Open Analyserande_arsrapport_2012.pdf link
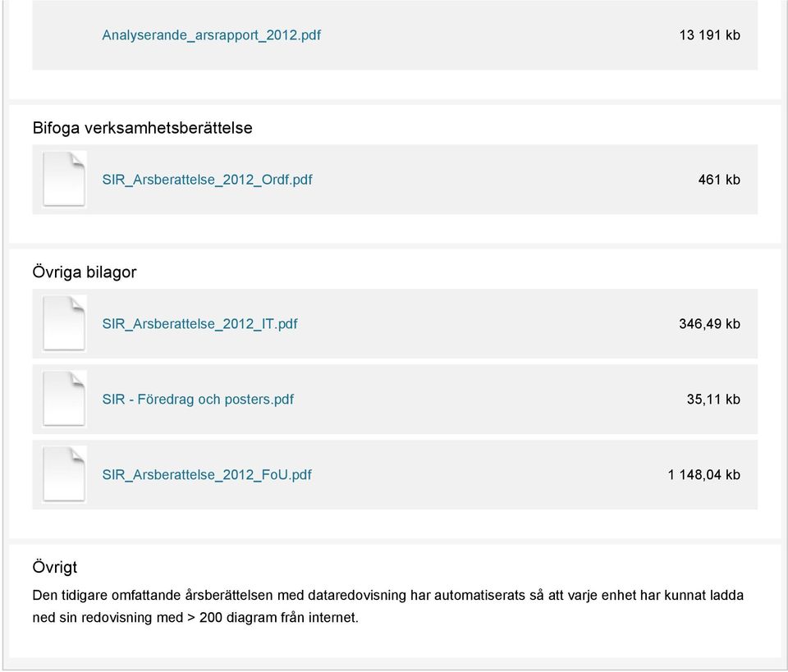This screenshot has height=672, width=788. coord(211,35)
